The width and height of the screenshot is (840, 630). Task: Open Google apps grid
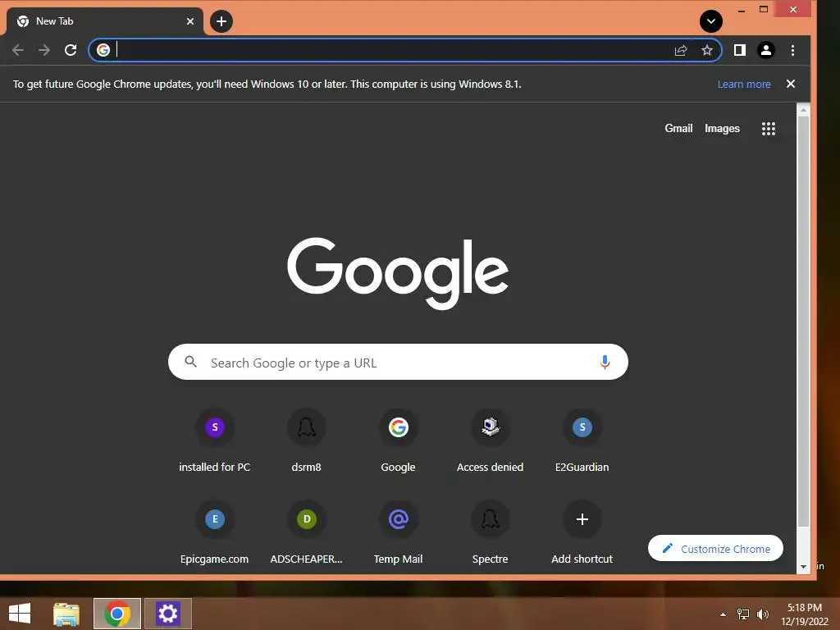click(769, 129)
